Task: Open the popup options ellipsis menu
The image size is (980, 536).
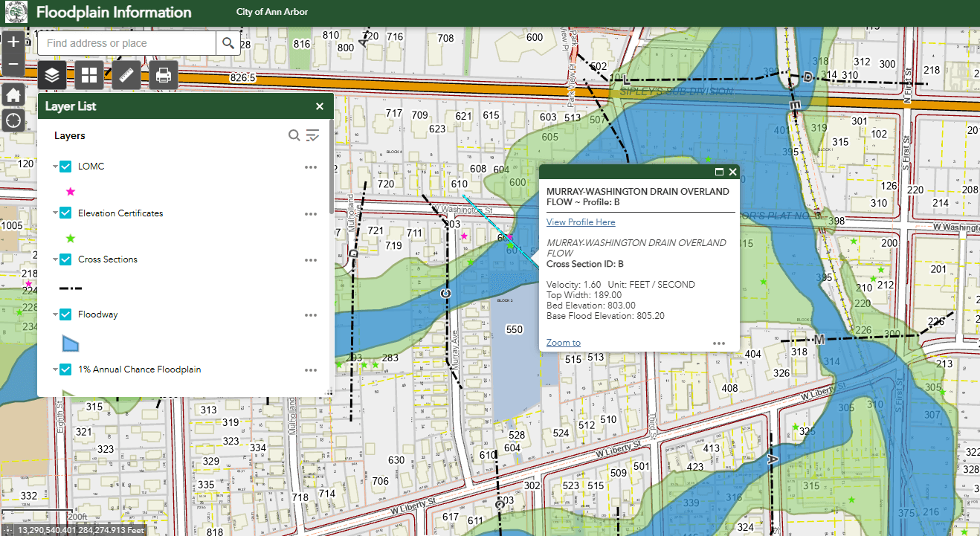Action: click(718, 343)
